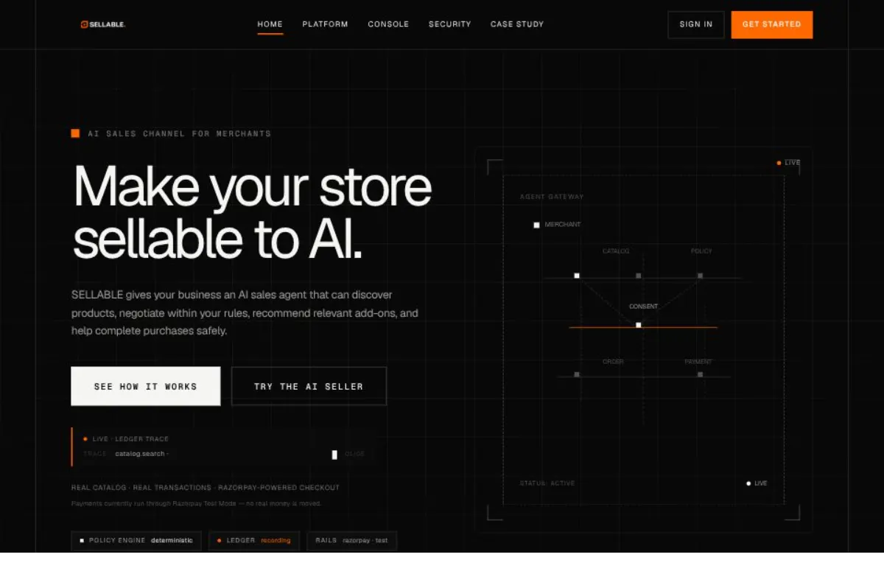Click the Try the AI Seller button
Screen dimensions: 884x588
tap(309, 386)
